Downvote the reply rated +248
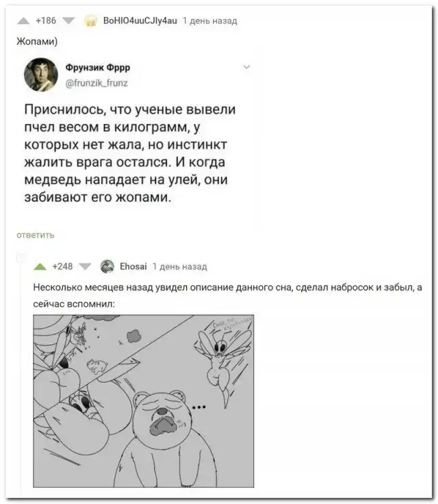This screenshot has height=504, width=438. coord(85,266)
